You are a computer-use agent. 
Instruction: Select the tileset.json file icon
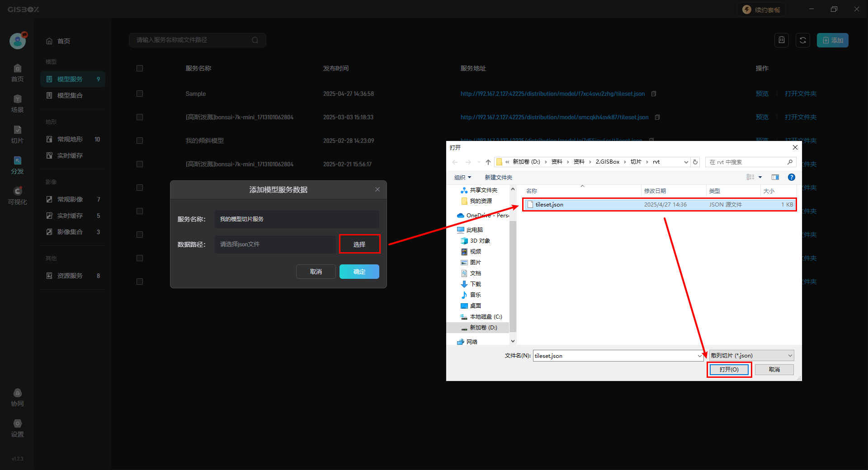click(530, 205)
